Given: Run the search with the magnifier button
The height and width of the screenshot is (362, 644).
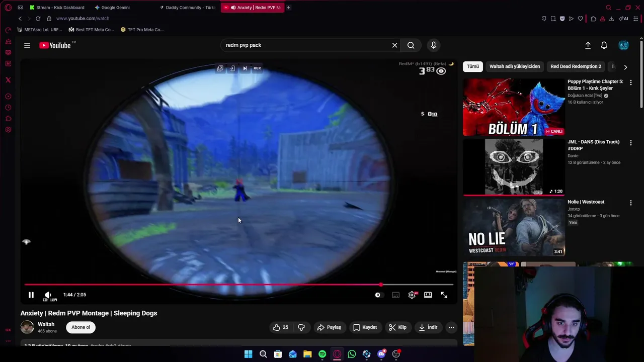Looking at the screenshot, I should coord(411,45).
